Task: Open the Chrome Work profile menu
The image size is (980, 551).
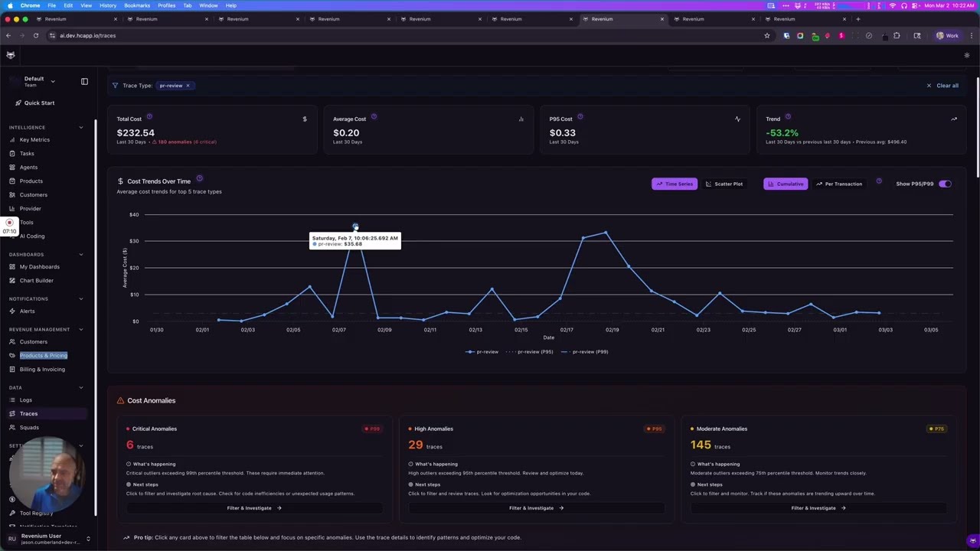Action: [x=948, y=35]
